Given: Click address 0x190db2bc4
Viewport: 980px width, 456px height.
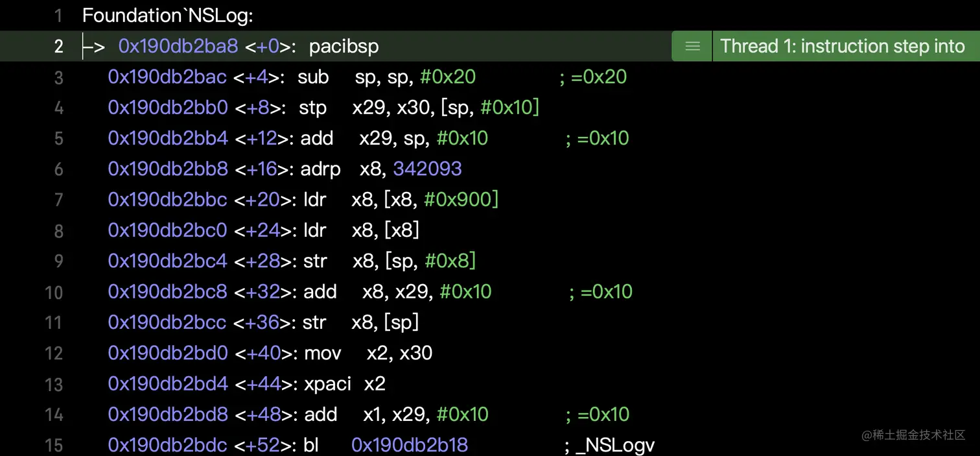Looking at the screenshot, I should [168, 261].
